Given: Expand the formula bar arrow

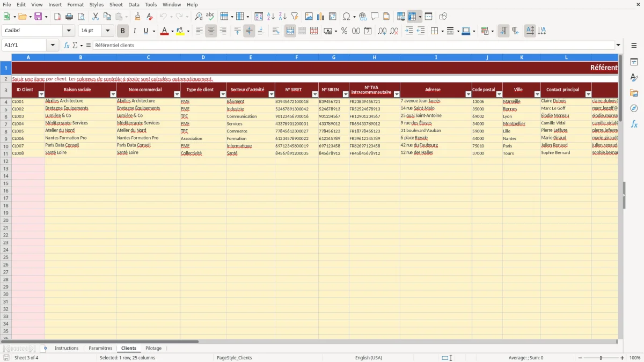Looking at the screenshot, I should [618, 45].
